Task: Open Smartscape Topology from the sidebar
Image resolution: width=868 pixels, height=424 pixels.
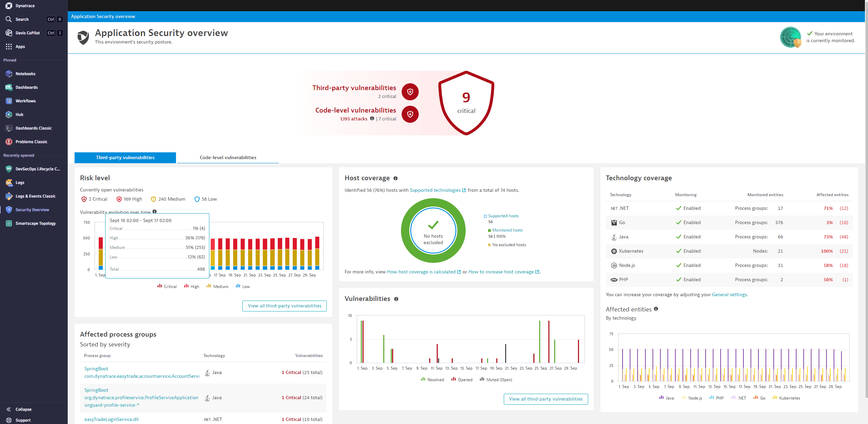Action: [x=9, y=223]
